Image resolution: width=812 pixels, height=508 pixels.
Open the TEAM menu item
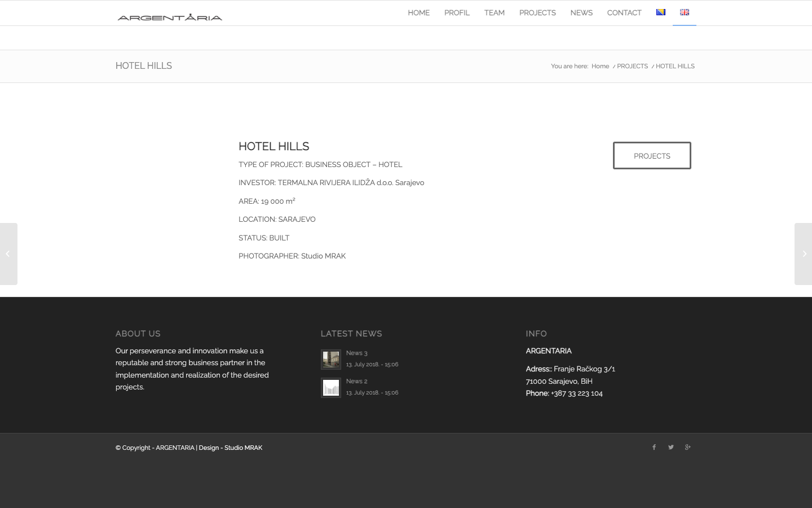(495, 12)
